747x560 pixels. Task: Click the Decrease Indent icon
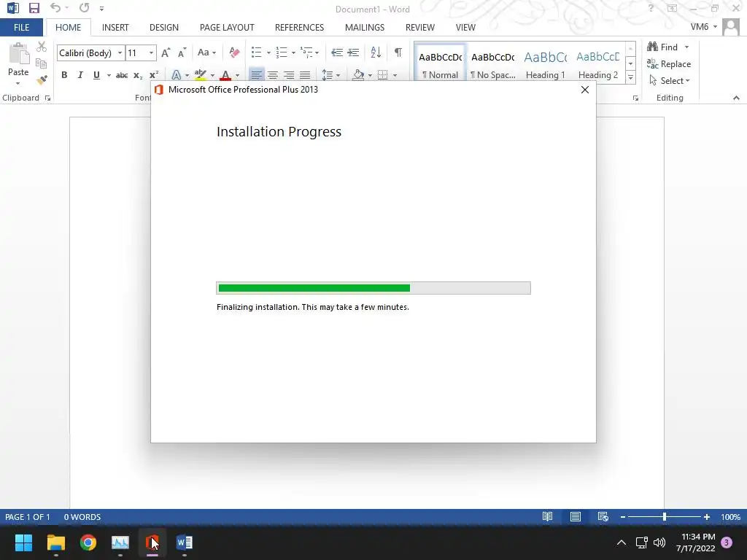tap(337, 52)
